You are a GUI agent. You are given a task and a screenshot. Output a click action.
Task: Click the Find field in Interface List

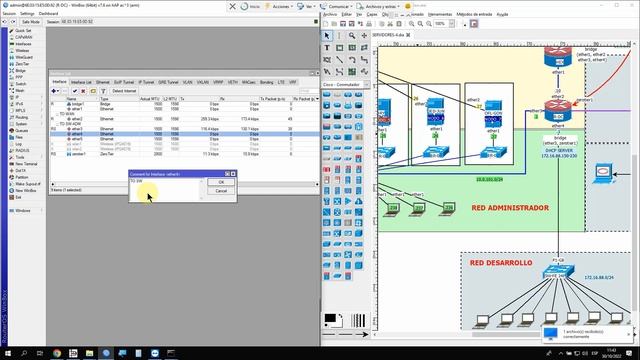coord(309,91)
